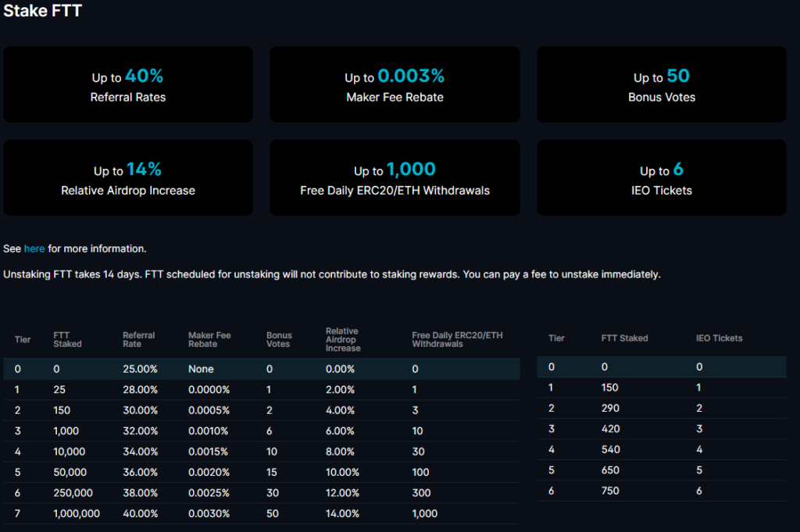Image resolution: width=800 pixels, height=532 pixels.
Task: Click the '100' free withdrawals cell
Action: [x=420, y=473]
